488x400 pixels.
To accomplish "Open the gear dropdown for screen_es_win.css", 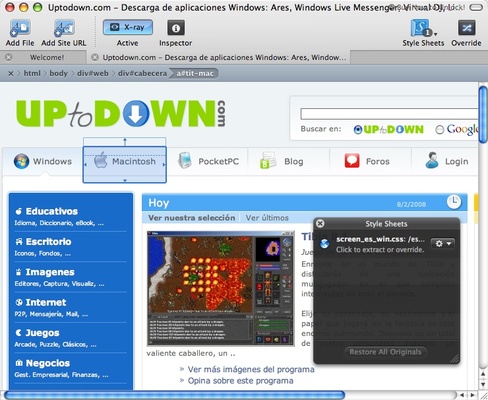I will coord(443,244).
